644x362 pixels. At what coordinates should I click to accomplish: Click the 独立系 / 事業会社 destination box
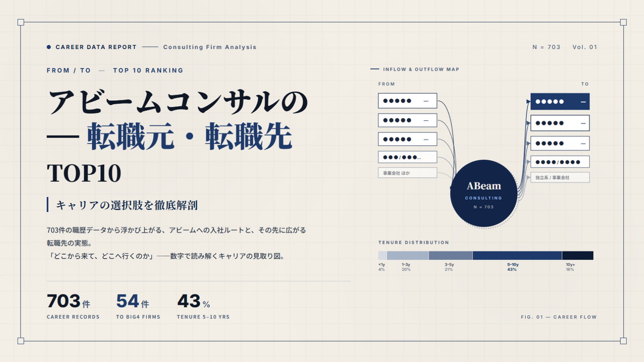[560, 178]
